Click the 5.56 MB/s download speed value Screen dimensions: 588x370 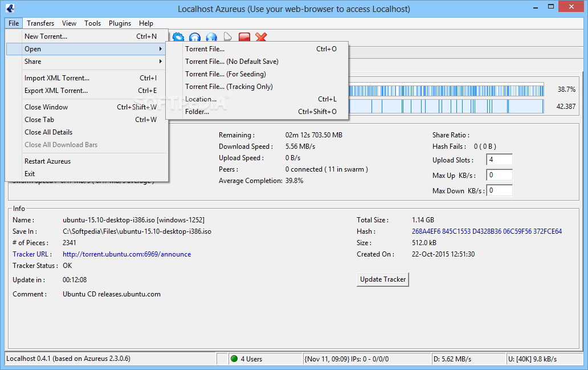click(300, 147)
